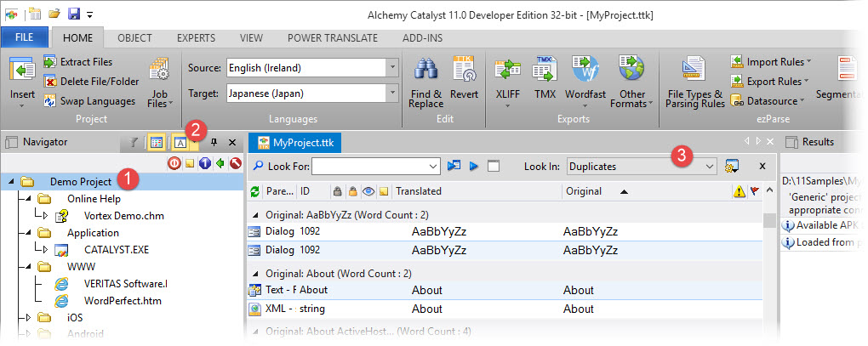This screenshot has height=346, width=868.
Task: Open the POWER TRANSLATE tab
Action: [333, 38]
